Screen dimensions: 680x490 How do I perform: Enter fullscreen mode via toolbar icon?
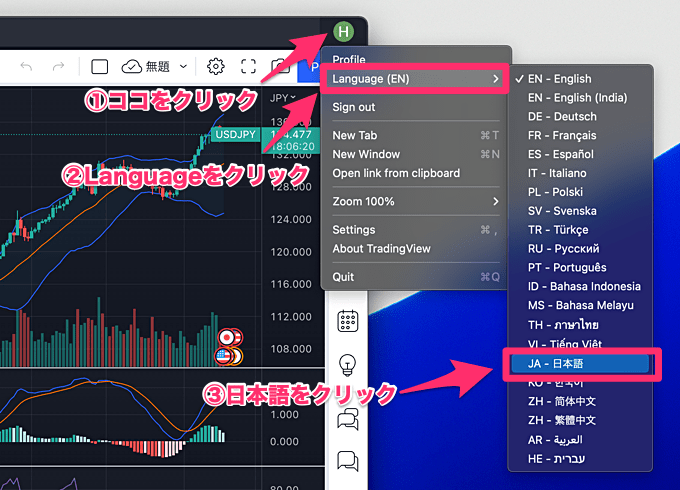point(248,67)
